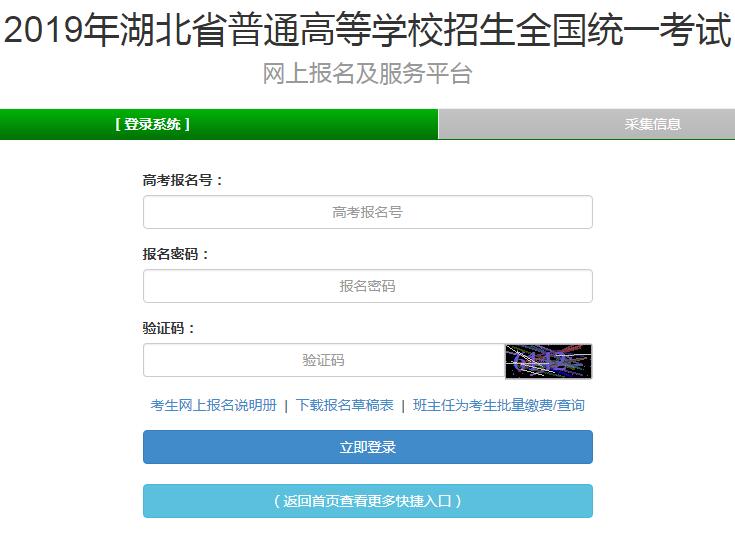Click the separator before 班主任为考生批量缴费/查询 link

coord(403,406)
